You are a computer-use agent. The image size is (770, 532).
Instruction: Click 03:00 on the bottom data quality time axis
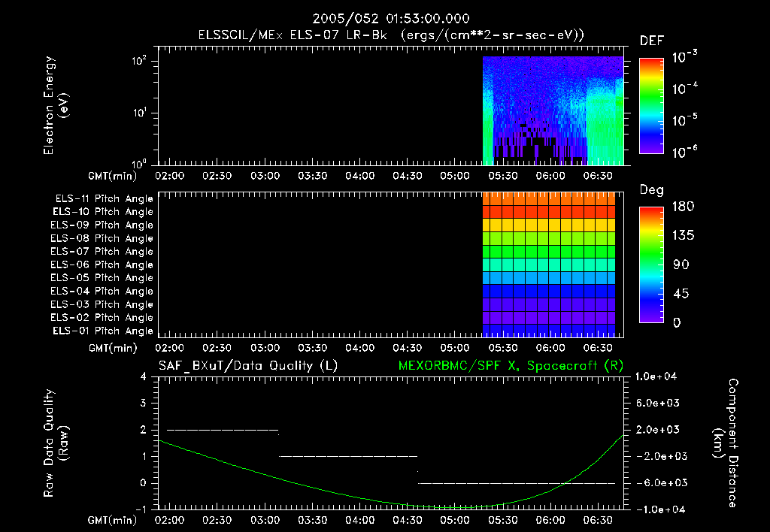[x=265, y=520]
